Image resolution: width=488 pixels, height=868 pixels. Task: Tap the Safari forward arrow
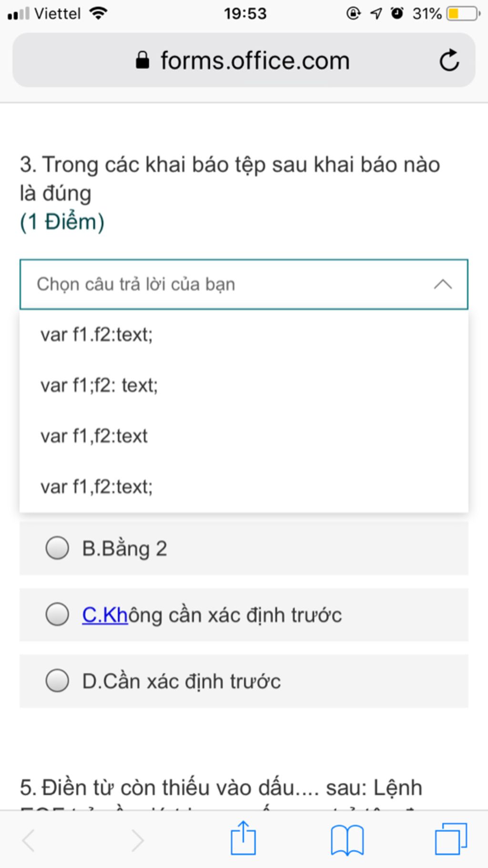[x=137, y=840]
